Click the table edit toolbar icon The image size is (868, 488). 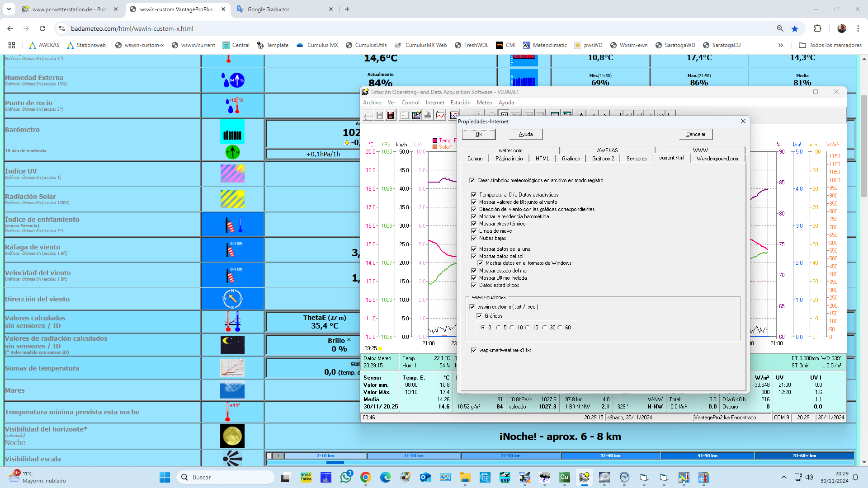tap(416, 116)
